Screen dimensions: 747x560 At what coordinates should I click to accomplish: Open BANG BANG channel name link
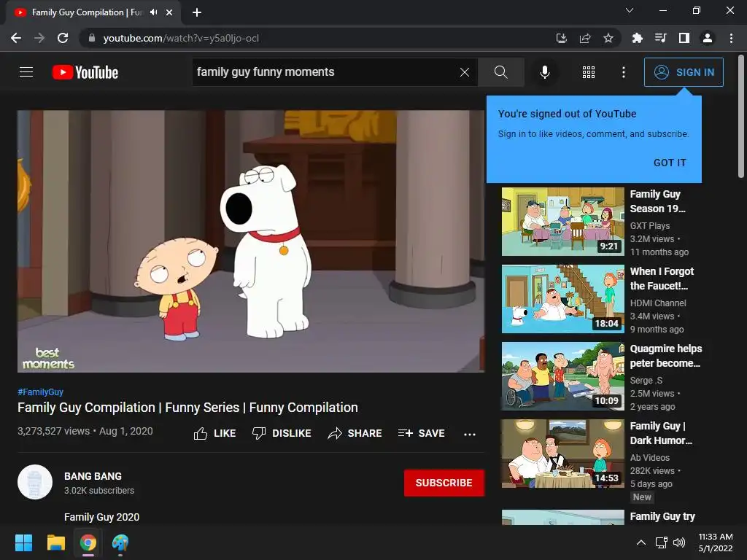(x=93, y=476)
